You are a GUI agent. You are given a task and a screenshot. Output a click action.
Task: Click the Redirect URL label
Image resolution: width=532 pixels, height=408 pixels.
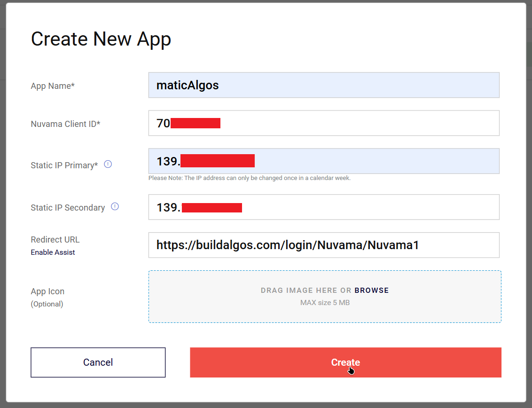click(x=55, y=240)
